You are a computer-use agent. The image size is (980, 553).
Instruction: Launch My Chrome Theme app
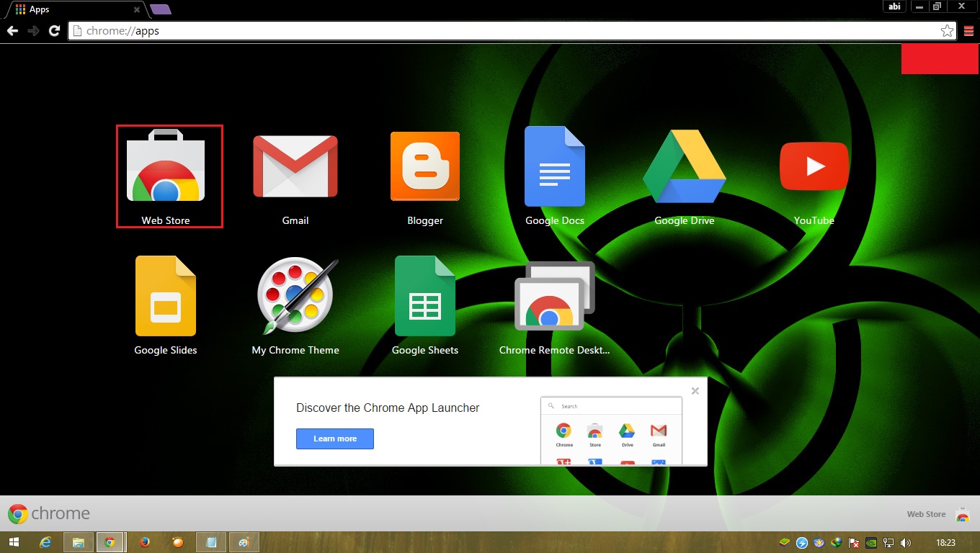coord(295,306)
